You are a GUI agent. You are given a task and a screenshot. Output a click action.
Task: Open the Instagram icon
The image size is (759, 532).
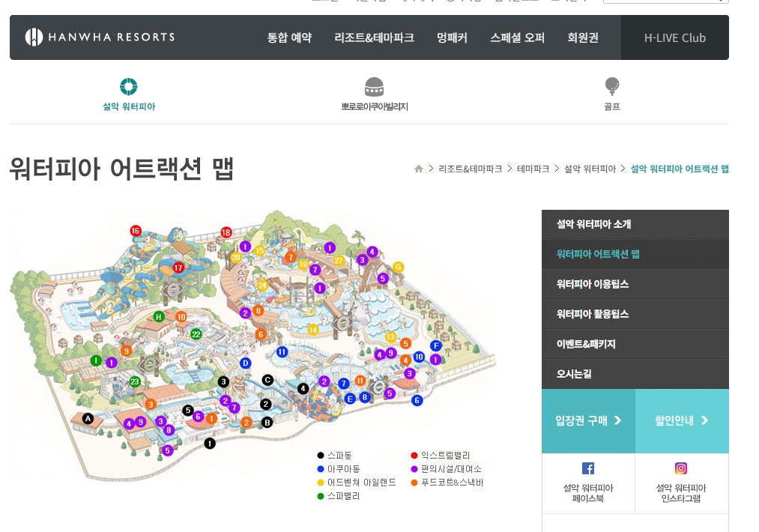point(681,468)
